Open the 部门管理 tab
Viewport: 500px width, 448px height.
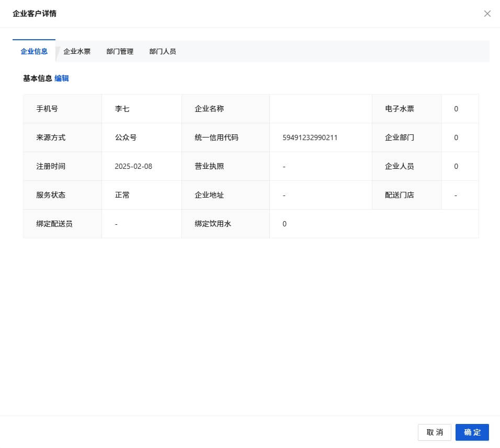click(120, 51)
